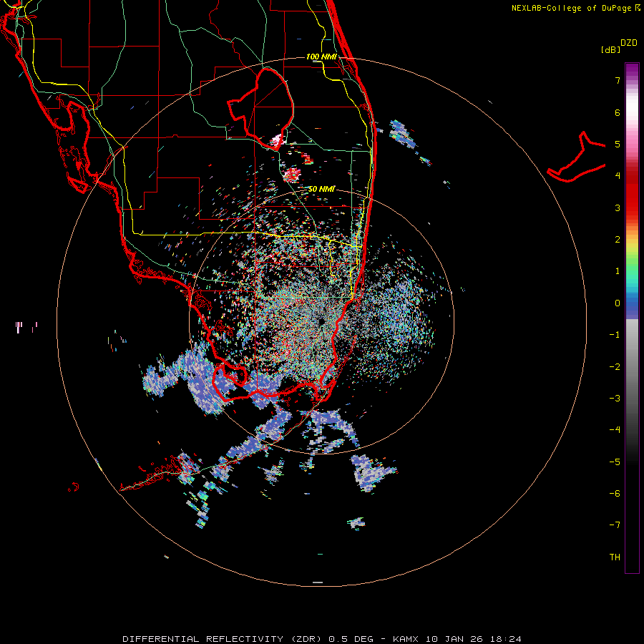Click the -2 value on the color scale
Image resolution: width=644 pixels, height=644 pixels.
coord(615,367)
